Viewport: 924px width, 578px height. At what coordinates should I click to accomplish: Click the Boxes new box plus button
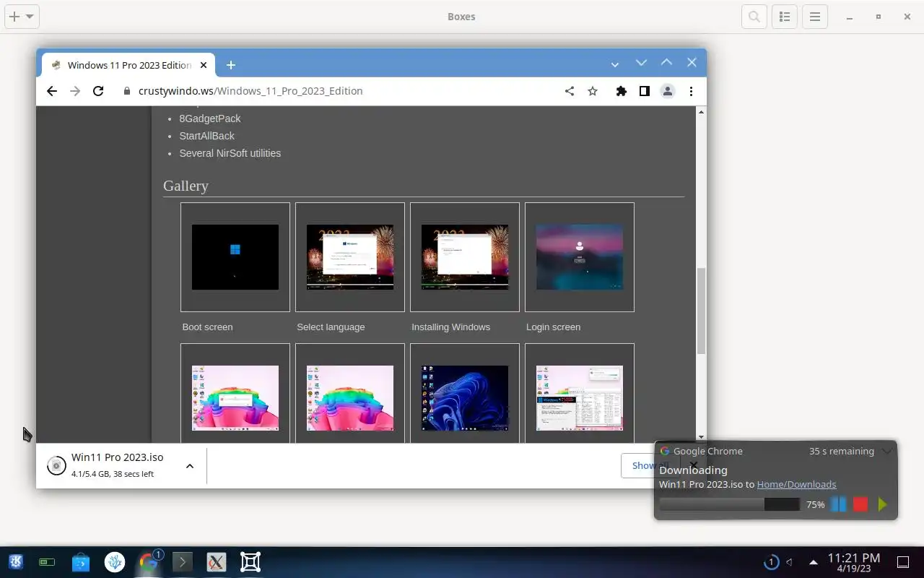pyautogui.click(x=14, y=17)
